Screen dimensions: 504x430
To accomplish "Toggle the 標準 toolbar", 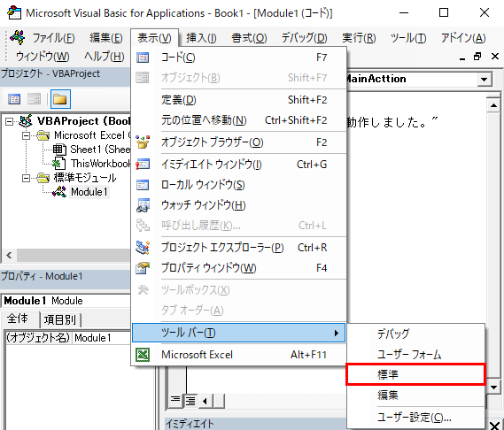I will pos(415,374).
